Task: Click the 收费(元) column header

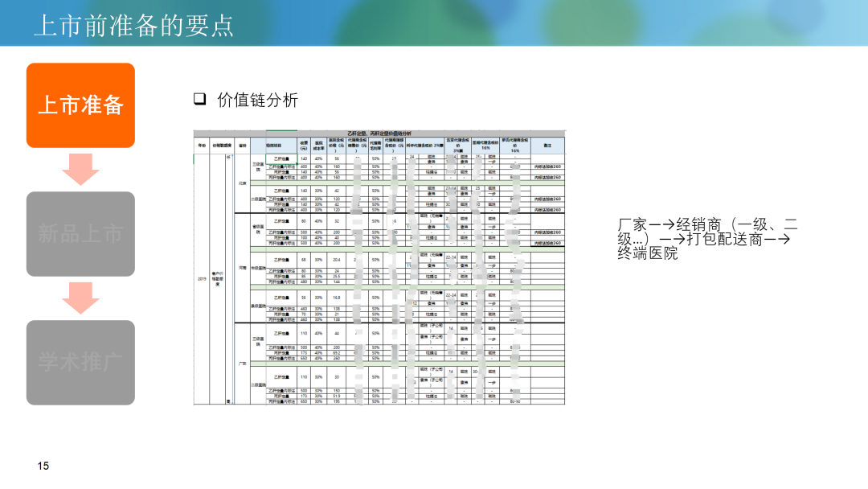Action: 303,146
